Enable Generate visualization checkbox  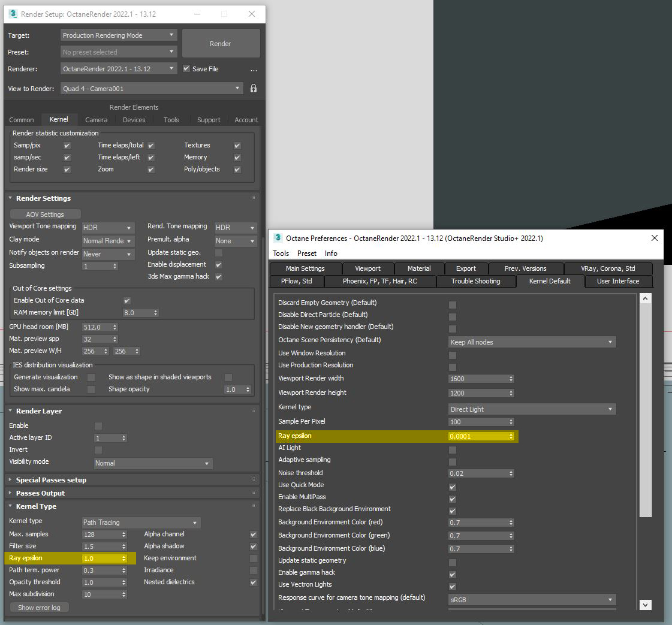click(91, 378)
